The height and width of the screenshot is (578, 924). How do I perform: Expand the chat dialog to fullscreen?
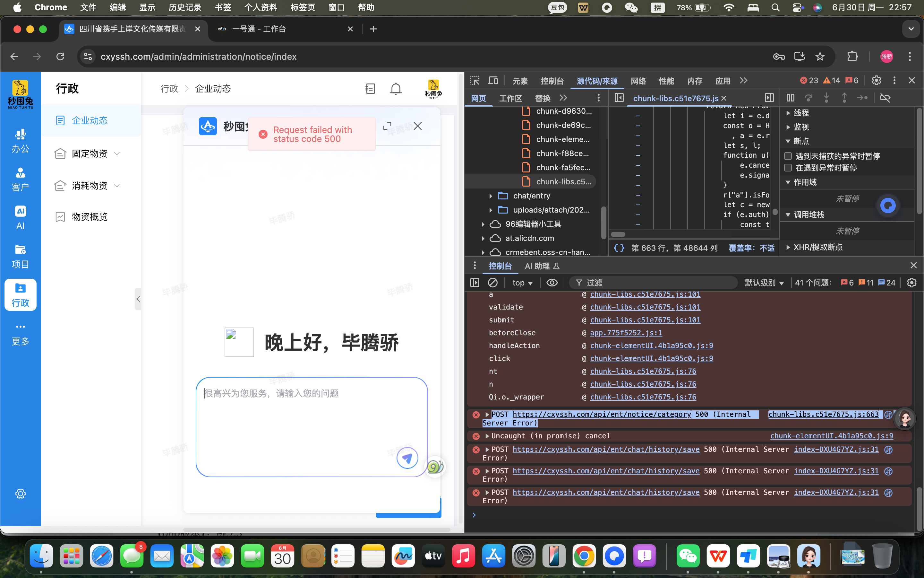coord(387,126)
